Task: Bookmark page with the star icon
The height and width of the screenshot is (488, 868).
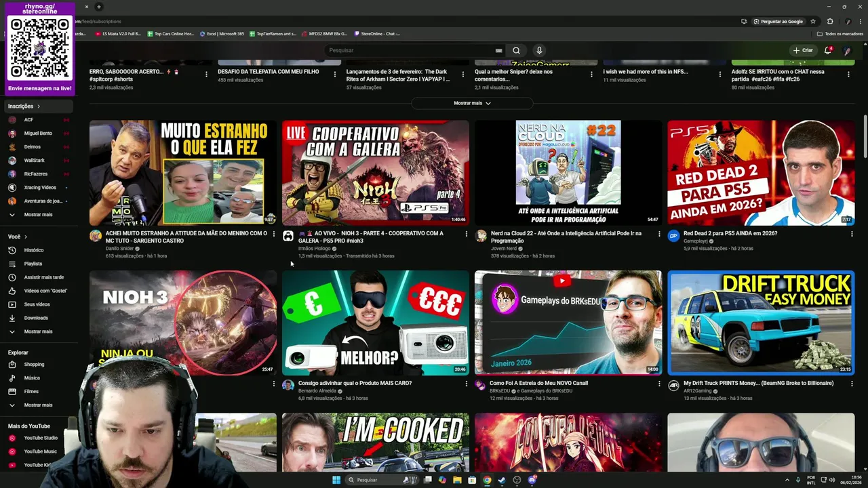Action: 813,21
